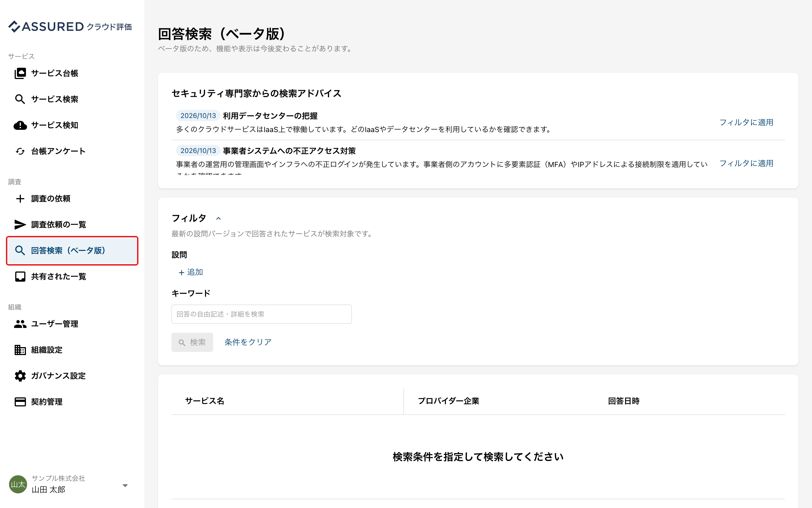Click the 回答日時 column header
This screenshot has height=508, width=812.
(x=624, y=401)
